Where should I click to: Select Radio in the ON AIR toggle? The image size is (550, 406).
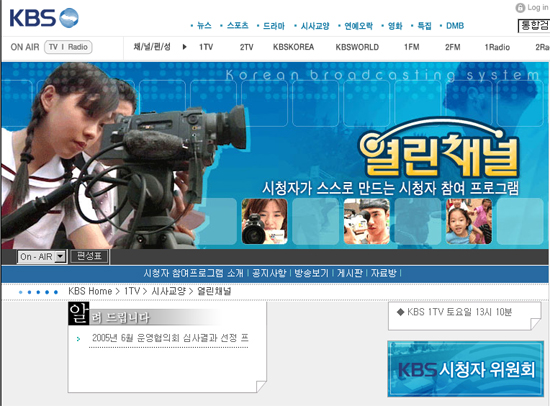pyautogui.click(x=78, y=47)
